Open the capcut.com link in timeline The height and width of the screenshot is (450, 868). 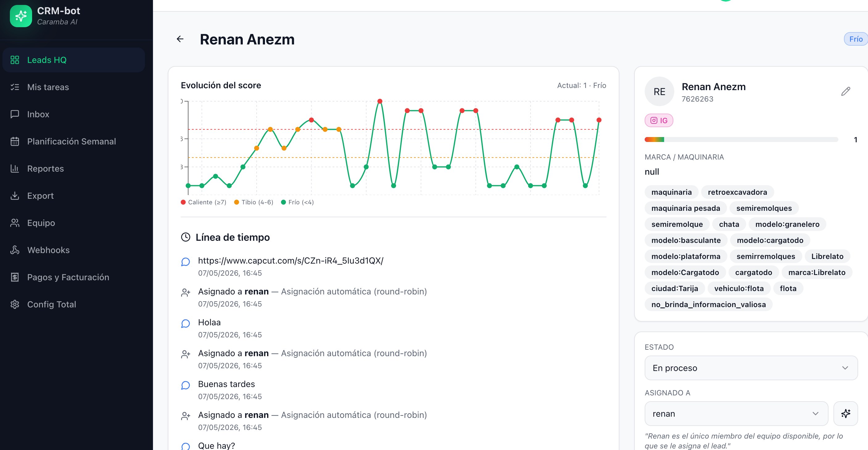click(291, 260)
